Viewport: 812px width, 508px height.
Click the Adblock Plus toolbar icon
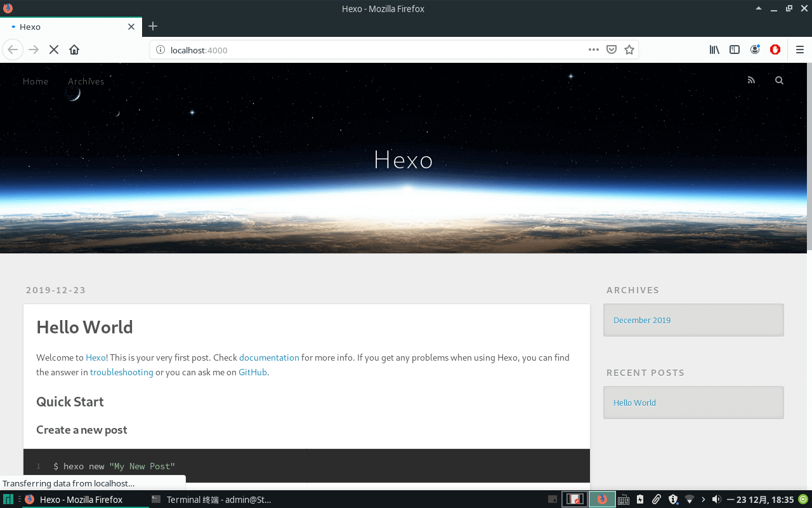(775, 50)
